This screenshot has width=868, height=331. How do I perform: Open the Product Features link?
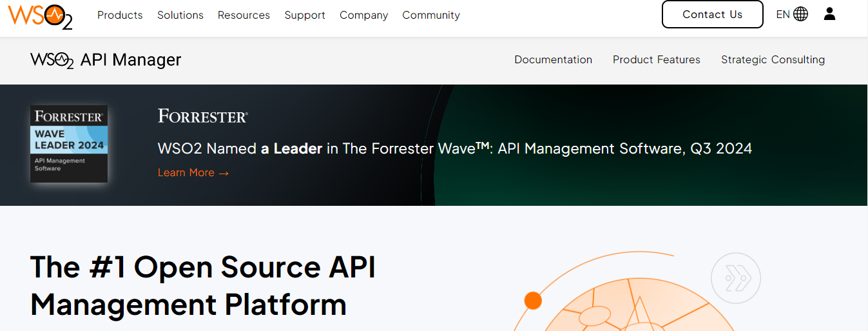(656, 59)
